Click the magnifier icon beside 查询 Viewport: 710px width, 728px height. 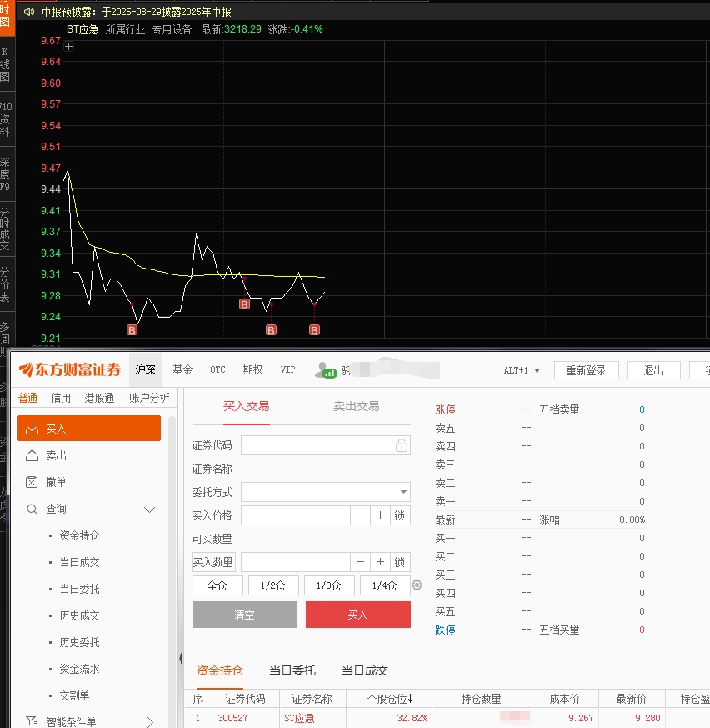tap(32, 509)
